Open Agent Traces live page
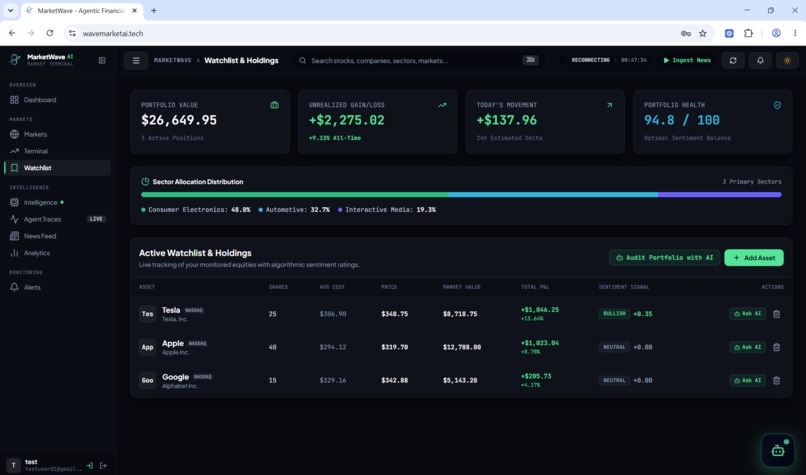Screen dimensions: 806x475 (x=57, y=219)
